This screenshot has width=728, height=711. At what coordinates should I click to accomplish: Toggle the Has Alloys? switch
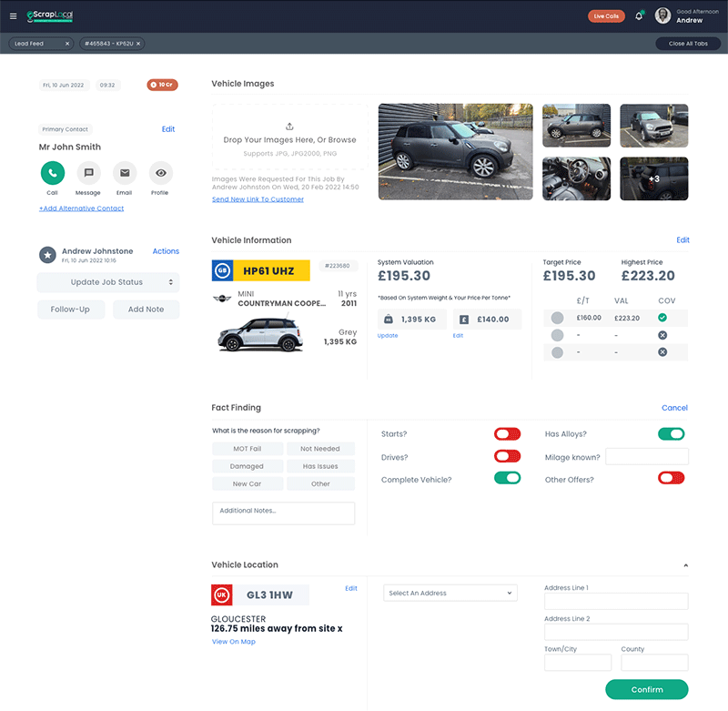pos(671,433)
